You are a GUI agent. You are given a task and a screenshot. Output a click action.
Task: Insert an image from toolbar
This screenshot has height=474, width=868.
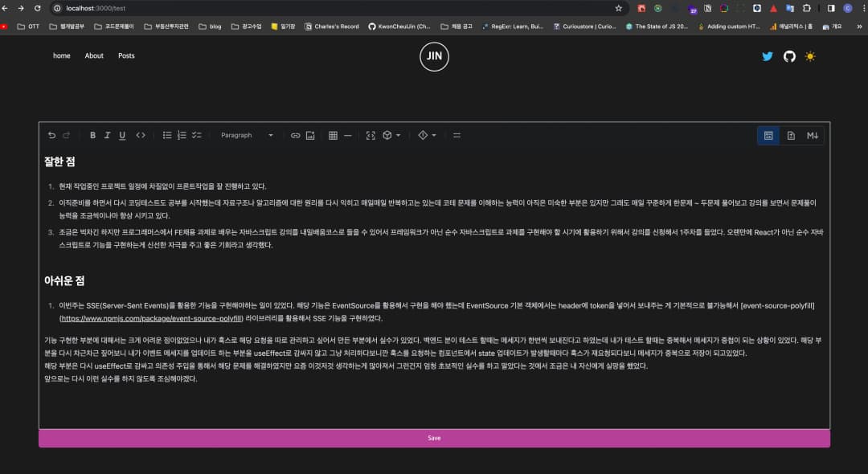pyautogui.click(x=310, y=136)
